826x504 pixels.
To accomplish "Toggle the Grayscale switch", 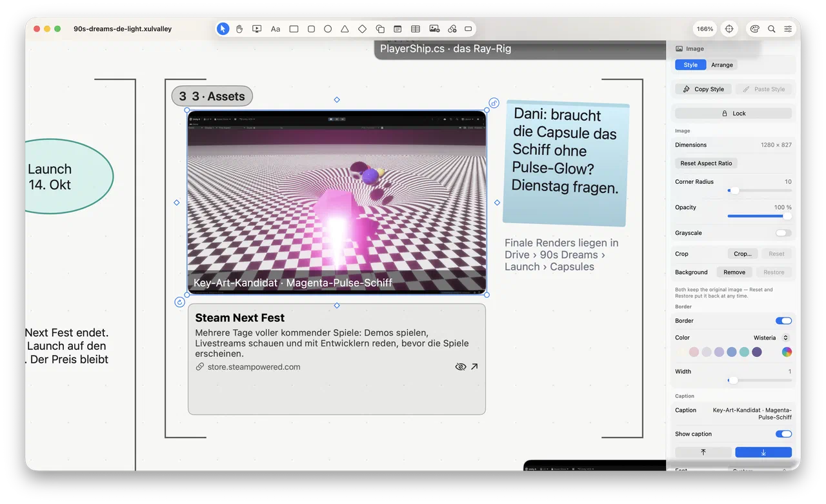I will tap(783, 233).
